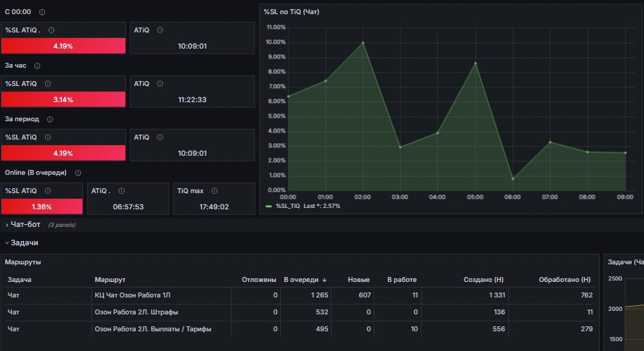Toggle '%SL_TiQ' series in chart legend
The width and height of the screenshot is (644, 351).
tap(287, 206)
